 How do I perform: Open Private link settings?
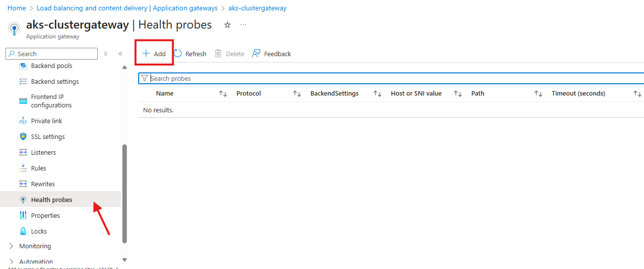pyautogui.click(x=46, y=121)
